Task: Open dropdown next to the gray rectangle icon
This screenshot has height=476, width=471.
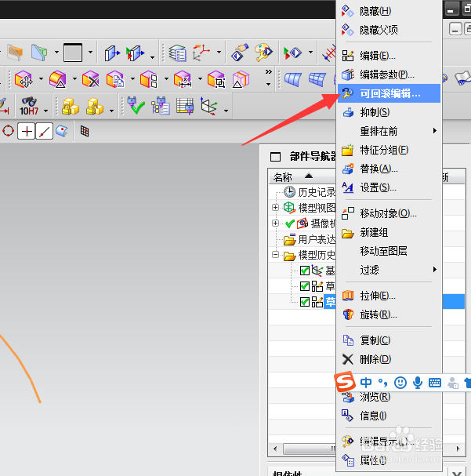Action: coord(90,53)
